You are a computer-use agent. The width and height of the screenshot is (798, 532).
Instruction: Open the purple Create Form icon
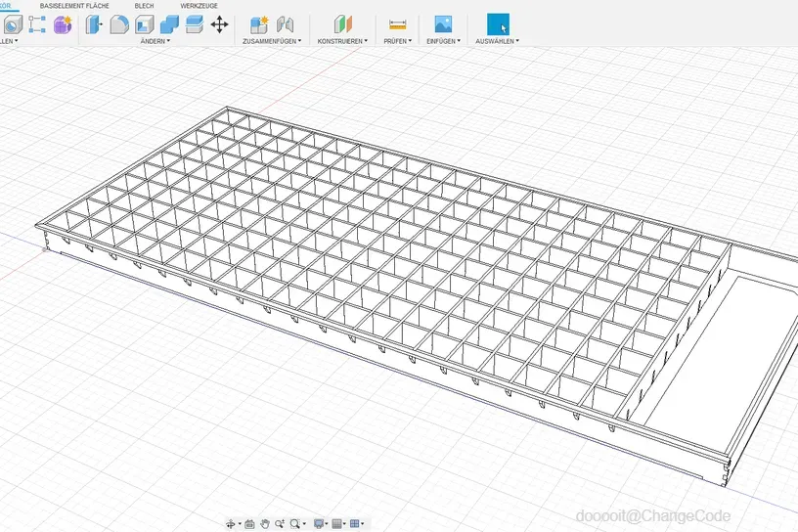[63, 24]
